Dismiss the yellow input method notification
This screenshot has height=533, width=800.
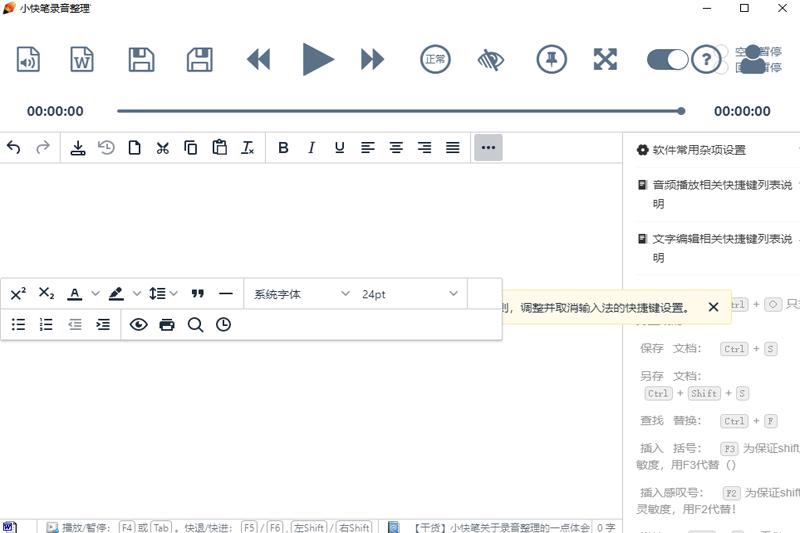[x=713, y=307]
